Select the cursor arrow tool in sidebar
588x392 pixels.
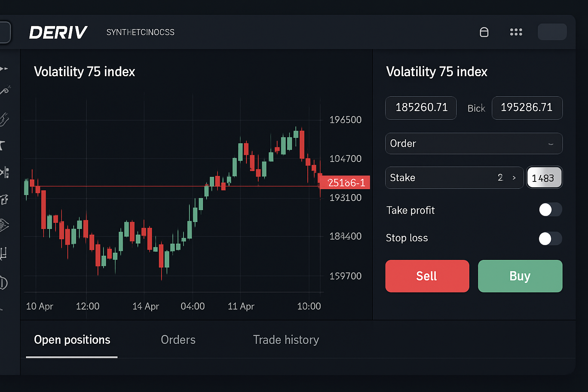[5, 69]
